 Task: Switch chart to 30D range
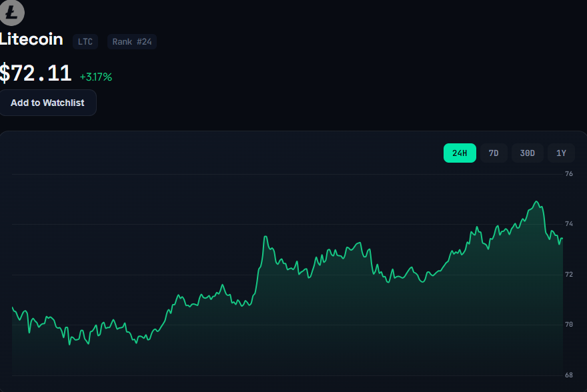527,153
